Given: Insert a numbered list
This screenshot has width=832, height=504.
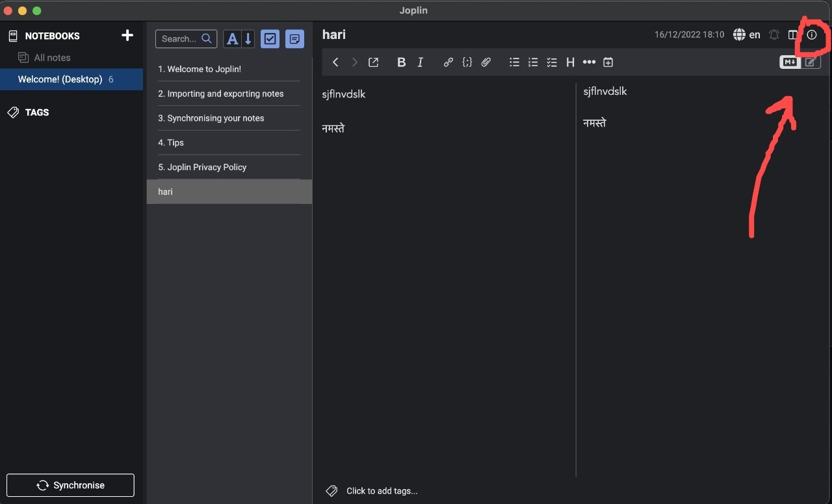Looking at the screenshot, I should (x=533, y=62).
